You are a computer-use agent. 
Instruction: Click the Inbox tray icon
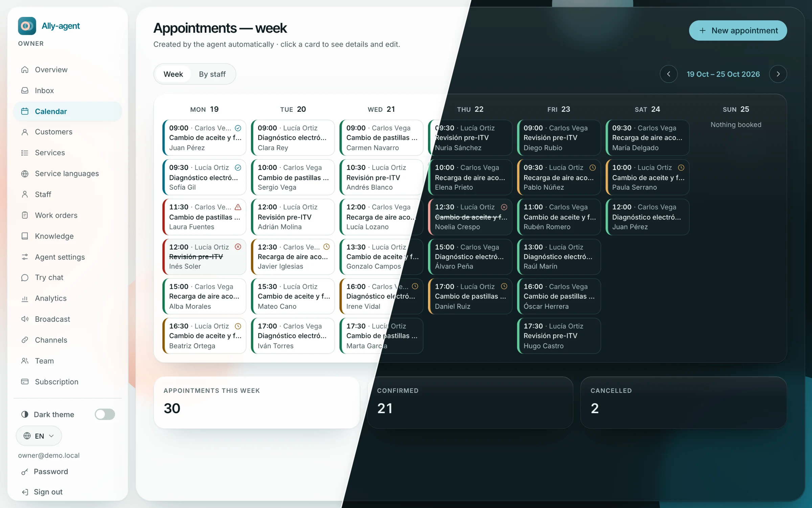click(x=25, y=90)
